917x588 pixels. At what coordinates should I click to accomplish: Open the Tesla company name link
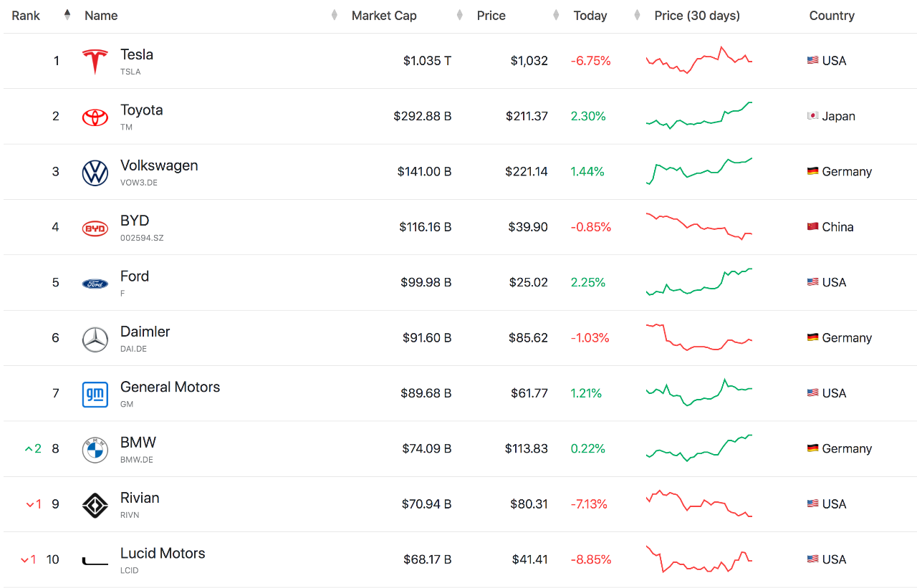tap(137, 54)
